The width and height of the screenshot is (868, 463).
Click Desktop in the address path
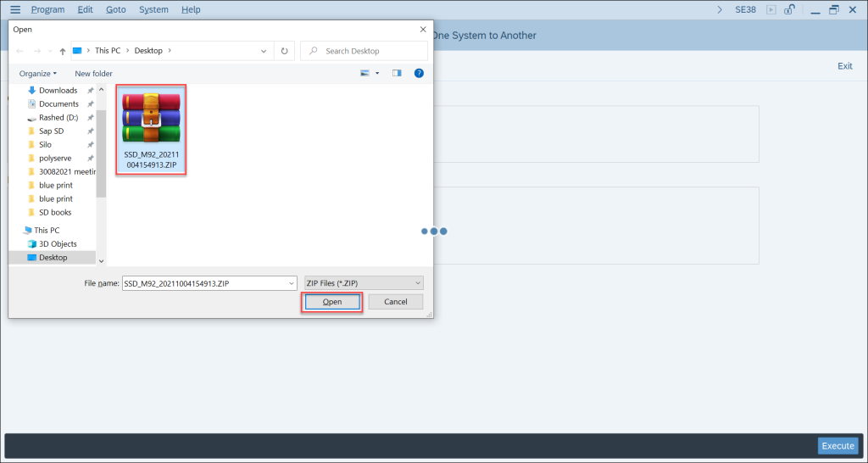click(149, 50)
